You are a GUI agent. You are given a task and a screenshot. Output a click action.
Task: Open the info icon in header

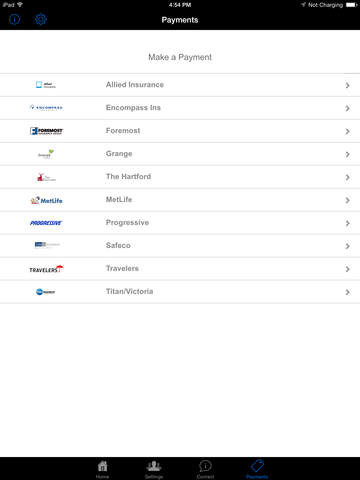coord(14,19)
